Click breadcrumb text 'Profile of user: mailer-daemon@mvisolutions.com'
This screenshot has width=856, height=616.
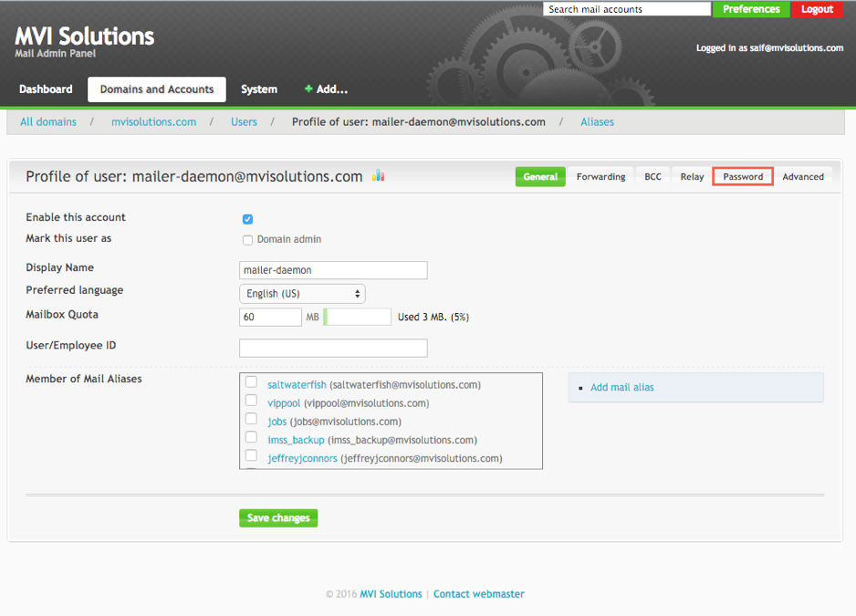click(x=419, y=121)
